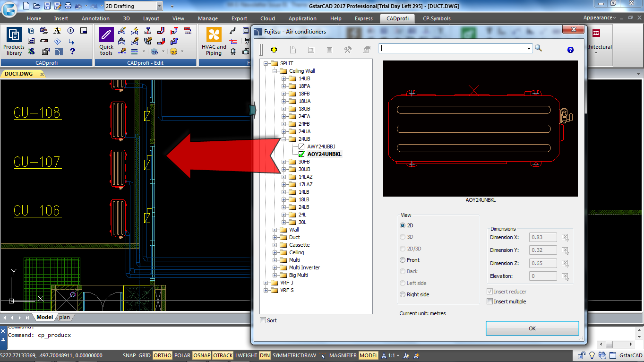Open the dialog search field dropdown arrow
Viewport: 644px width, 362px height.
[x=529, y=48]
